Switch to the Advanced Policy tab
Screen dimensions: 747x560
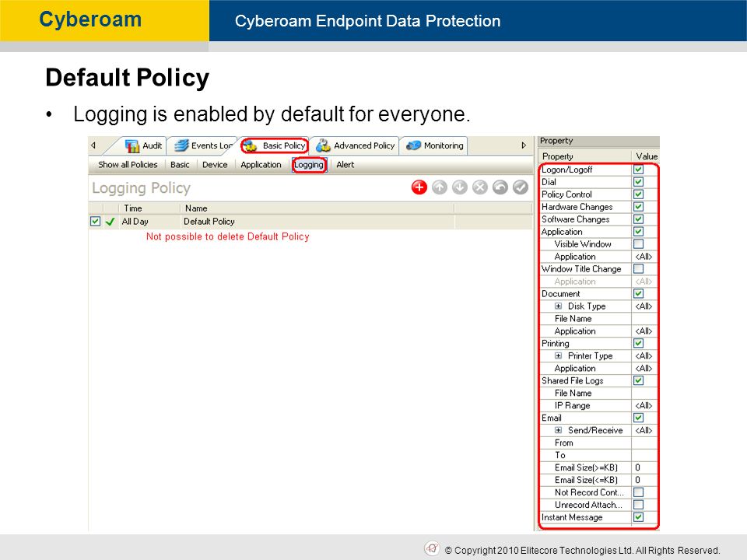coord(356,145)
